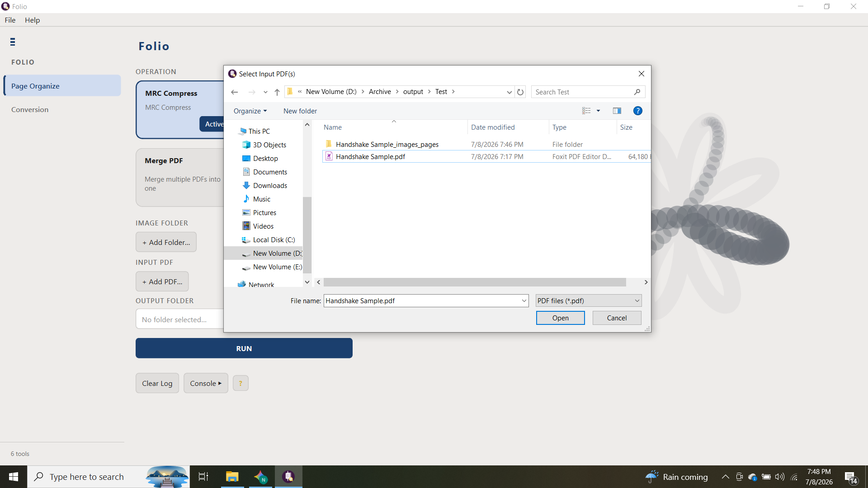The width and height of the screenshot is (868, 488).
Task: Select Network in navigation tree
Action: pos(261,284)
